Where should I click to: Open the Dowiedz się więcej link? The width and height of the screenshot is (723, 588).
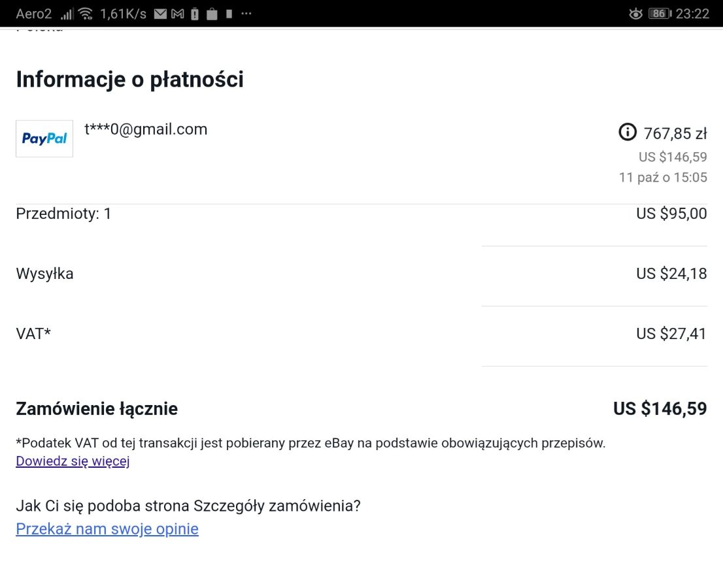coord(73,461)
